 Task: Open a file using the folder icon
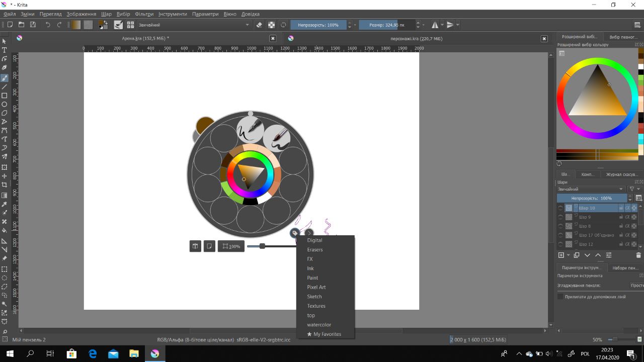click(x=22, y=25)
